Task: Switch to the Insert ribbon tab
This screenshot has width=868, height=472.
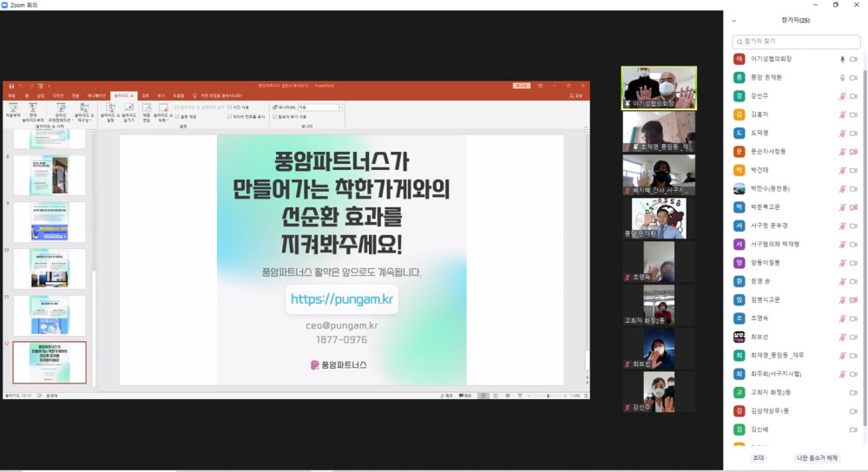Action: (41, 95)
